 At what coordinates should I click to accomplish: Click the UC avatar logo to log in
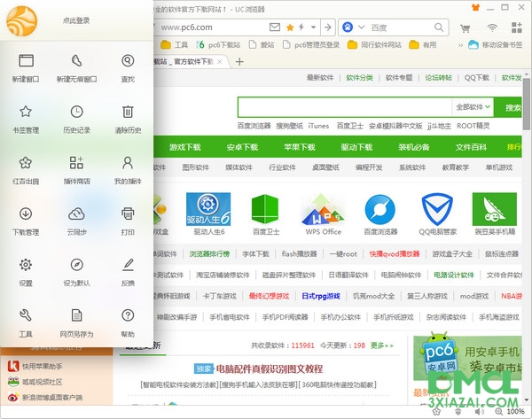point(21,21)
